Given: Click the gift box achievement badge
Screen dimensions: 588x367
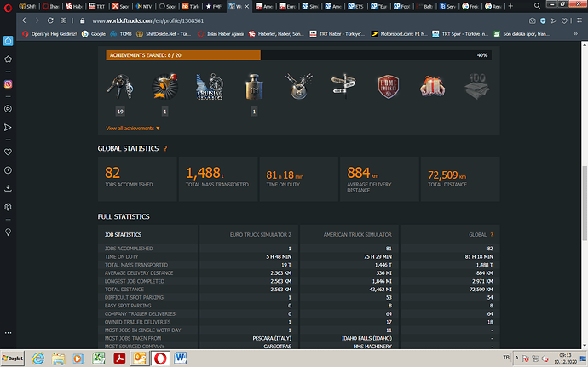Looking at the screenshot, I should click(x=432, y=87).
